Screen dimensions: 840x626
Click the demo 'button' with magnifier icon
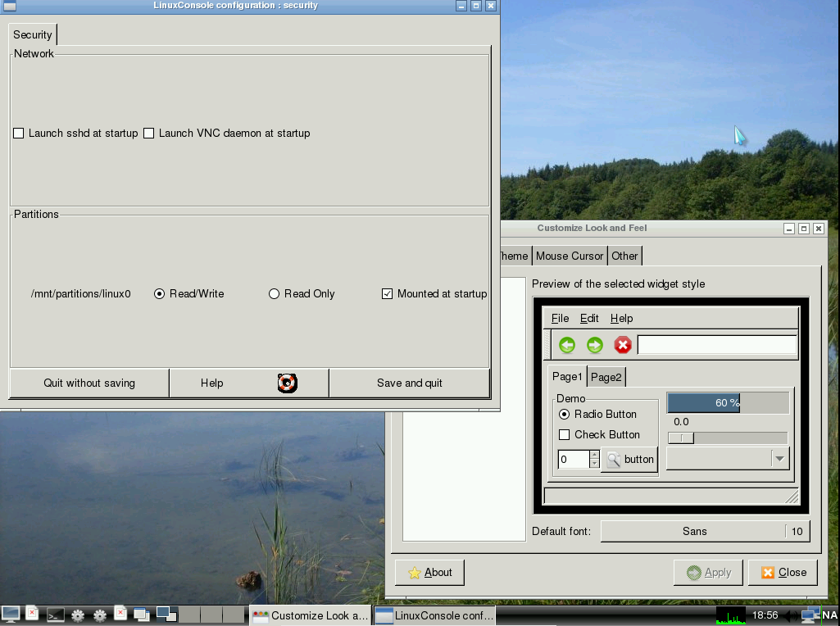point(630,459)
